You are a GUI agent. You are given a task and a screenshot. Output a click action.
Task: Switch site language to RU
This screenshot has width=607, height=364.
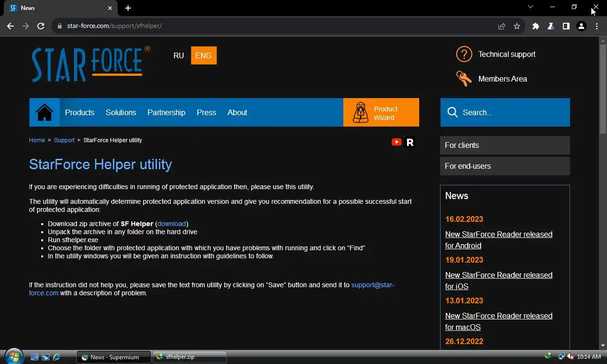(x=179, y=55)
